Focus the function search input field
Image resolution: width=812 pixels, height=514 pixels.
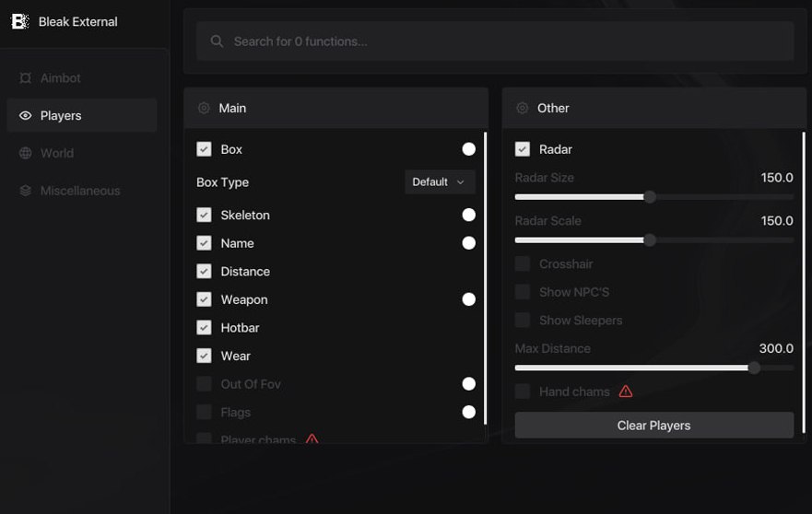point(507,41)
